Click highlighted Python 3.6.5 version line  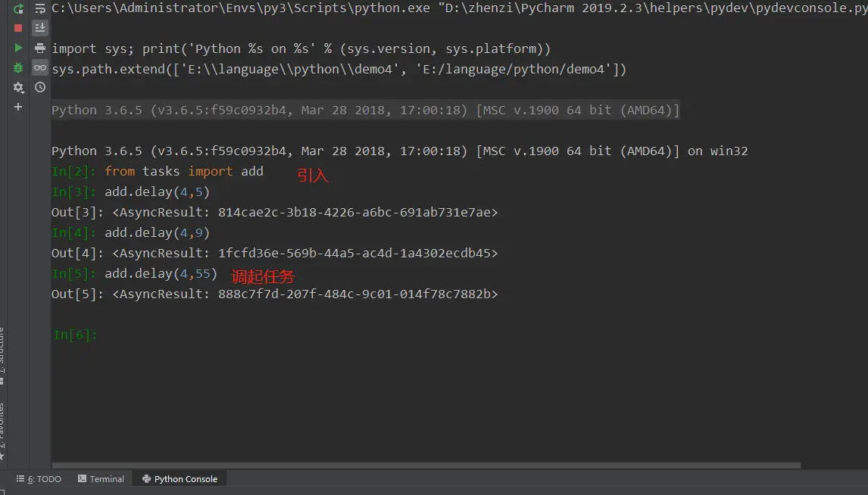pyautogui.click(x=365, y=110)
